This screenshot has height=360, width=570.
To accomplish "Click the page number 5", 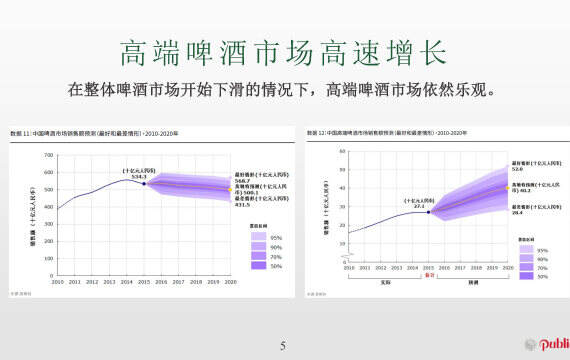I will click(283, 345).
